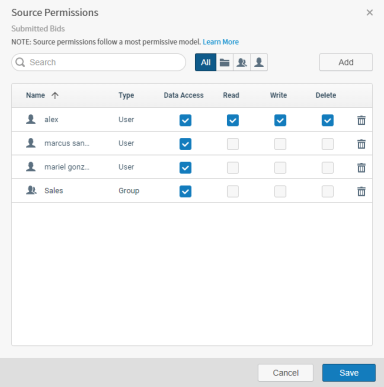Remove marcus san.. row with trash icon

[361, 144]
